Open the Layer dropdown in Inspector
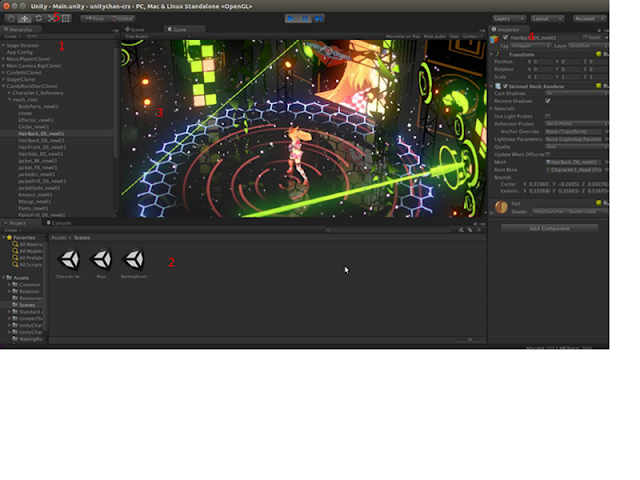This screenshot has height=480, width=640. point(587,46)
